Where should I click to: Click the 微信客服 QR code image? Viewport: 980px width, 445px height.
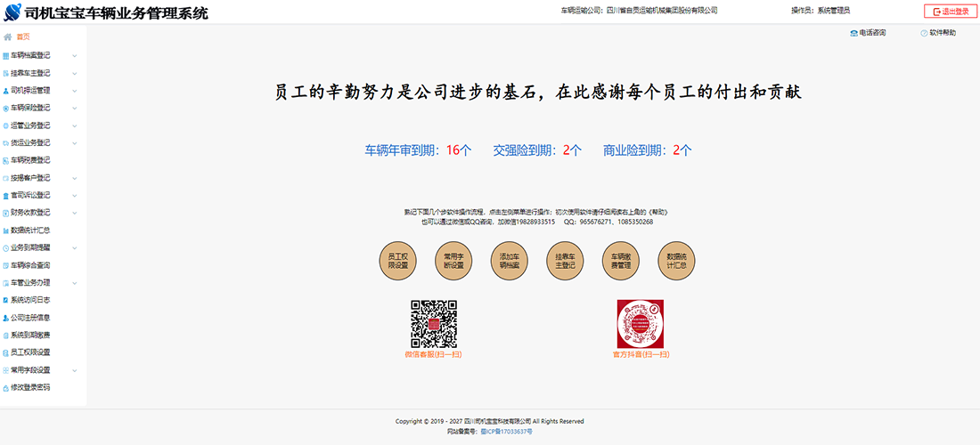434,324
